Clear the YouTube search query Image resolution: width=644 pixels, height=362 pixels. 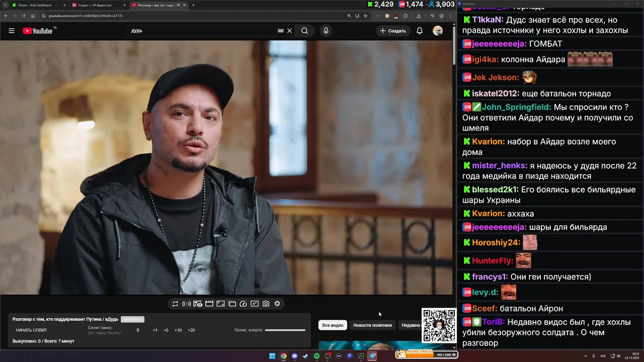(x=289, y=31)
